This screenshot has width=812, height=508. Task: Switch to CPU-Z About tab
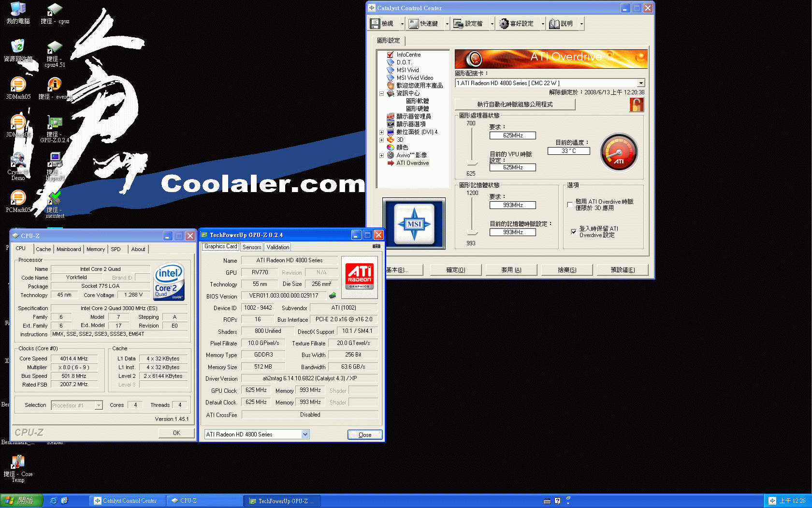coord(138,249)
